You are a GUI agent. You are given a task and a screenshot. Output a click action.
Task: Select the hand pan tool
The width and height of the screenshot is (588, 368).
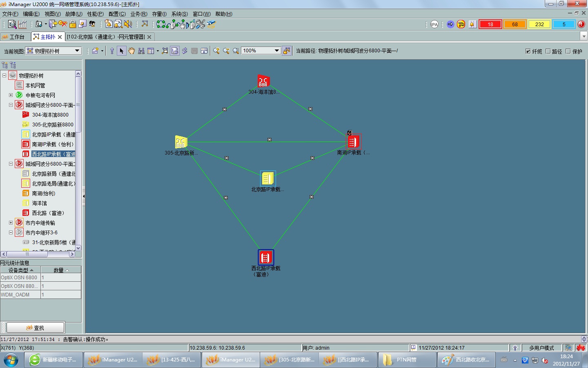[x=131, y=51]
